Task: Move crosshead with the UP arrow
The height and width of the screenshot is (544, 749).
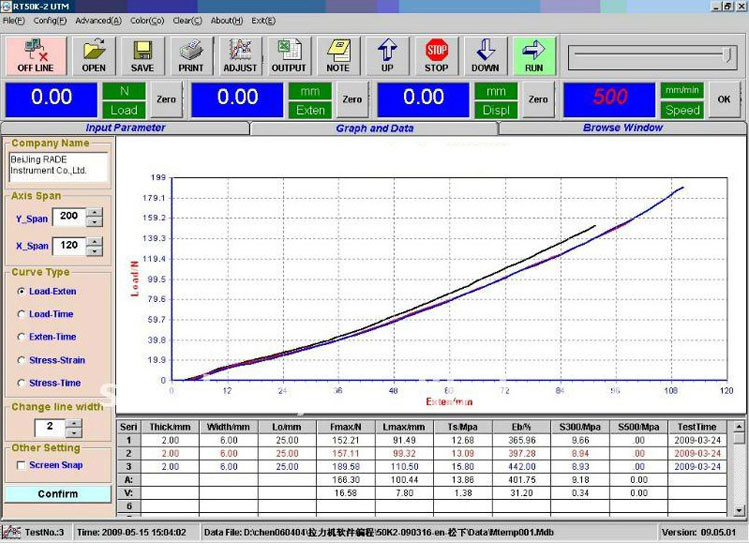Action: pyautogui.click(x=387, y=55)
